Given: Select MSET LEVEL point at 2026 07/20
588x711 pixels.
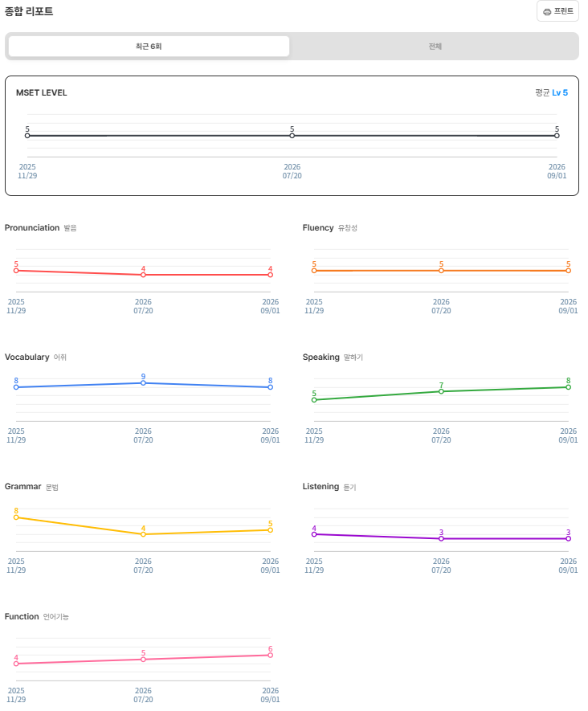Looking at the screenshot, I should point(292,136).
